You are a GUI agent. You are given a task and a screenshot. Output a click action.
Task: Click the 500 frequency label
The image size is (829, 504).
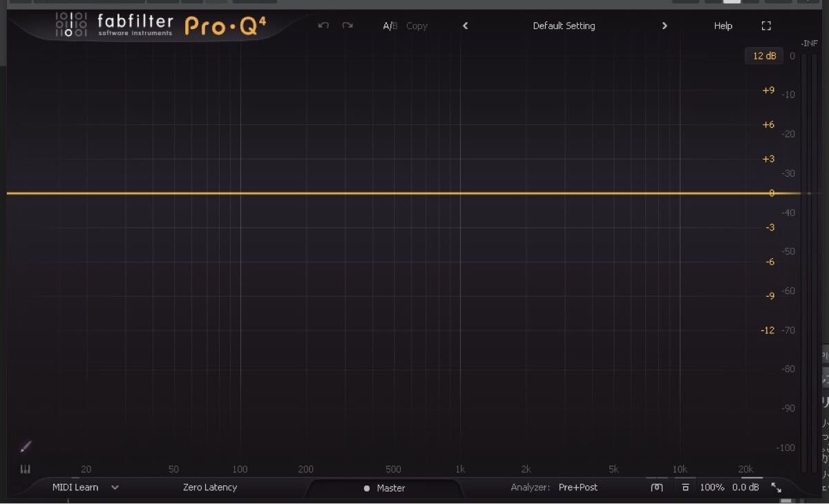[393, 469]
